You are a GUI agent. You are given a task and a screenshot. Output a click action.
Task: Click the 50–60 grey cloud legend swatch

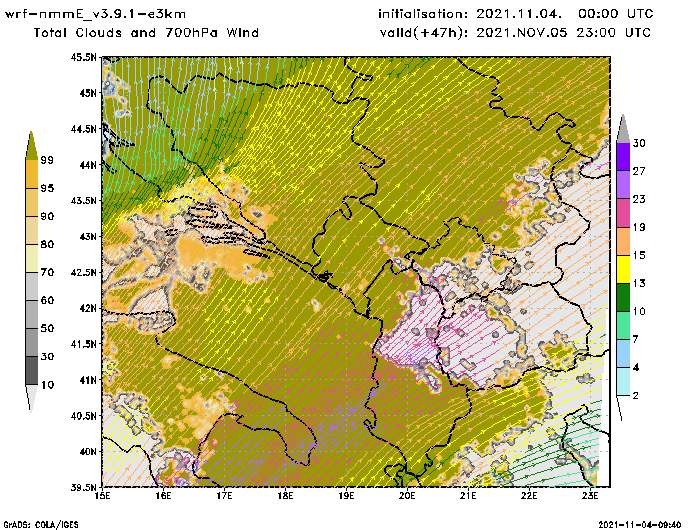pyautogui.click(x=32, y=314)
